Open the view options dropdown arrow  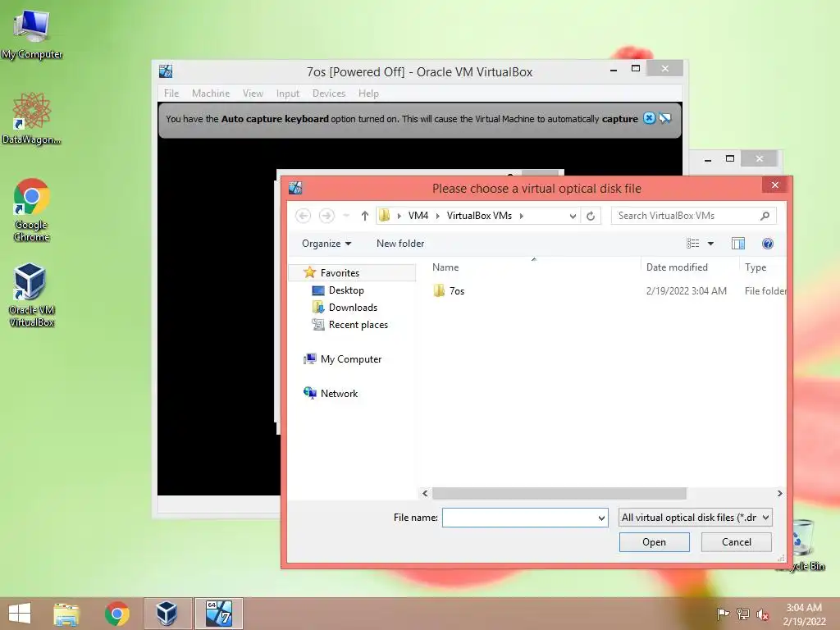(710, 244)
